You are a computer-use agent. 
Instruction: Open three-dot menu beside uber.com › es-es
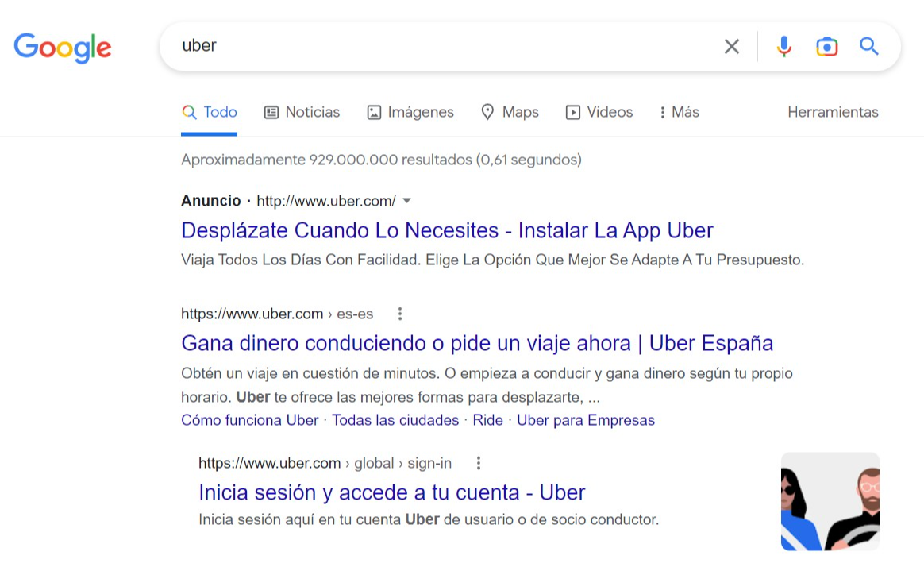(x=399, y=314)
